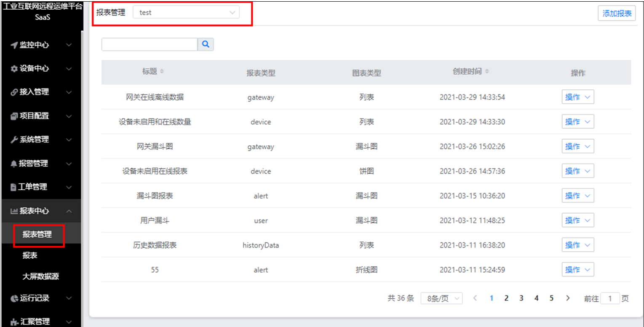Screen dimensions: 644x327
Task: Select 大屏数据源 submenu item
Action: click(x=40, y=277)
